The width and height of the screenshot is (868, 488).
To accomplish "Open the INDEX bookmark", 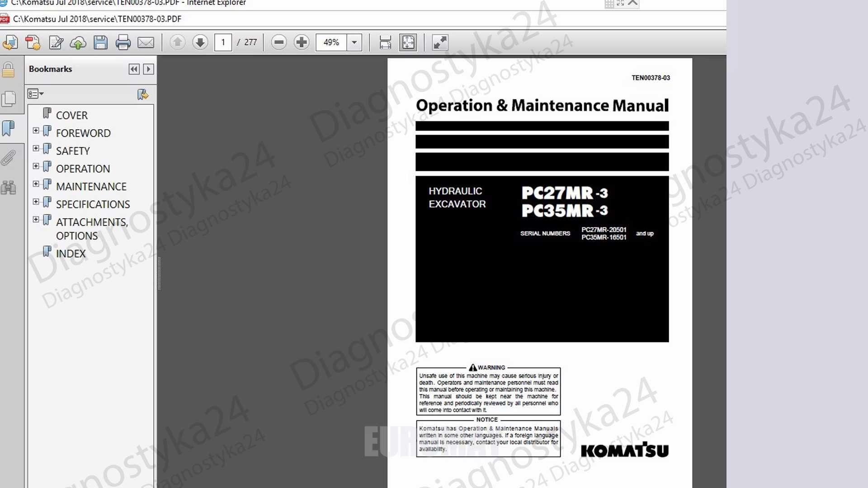I will pos(71,253).
